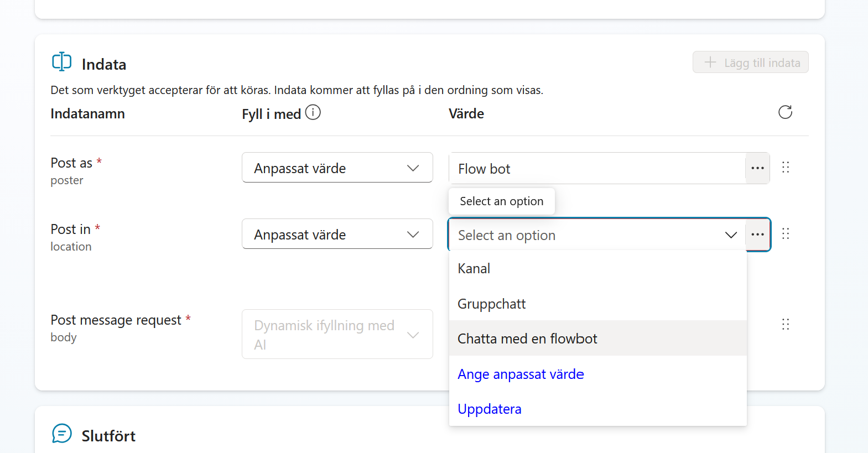Click the Lägg till indata button
The width and height of the screenshot is (868, 453).
750,63
